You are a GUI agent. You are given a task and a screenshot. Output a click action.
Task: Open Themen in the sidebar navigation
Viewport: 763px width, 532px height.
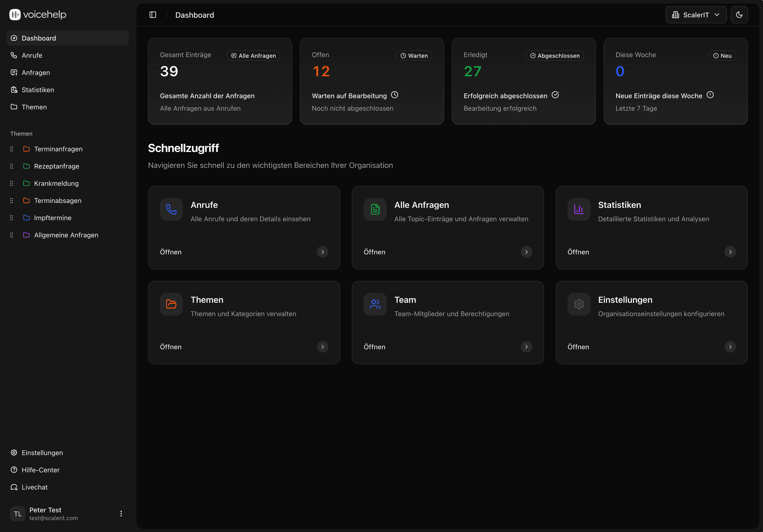point(67,107)
